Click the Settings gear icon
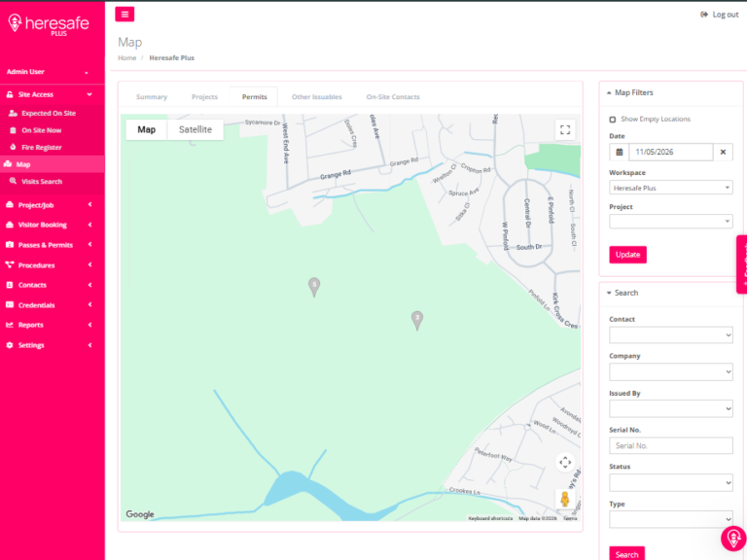This screenshot has height=560, width=747. [10, 345]
